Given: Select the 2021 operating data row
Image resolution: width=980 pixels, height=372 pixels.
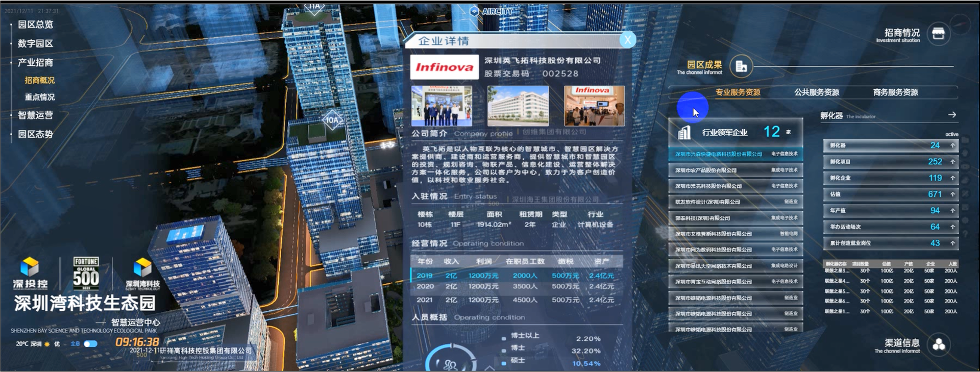Looking at the screenshot, I should click(x=517, y=300).
